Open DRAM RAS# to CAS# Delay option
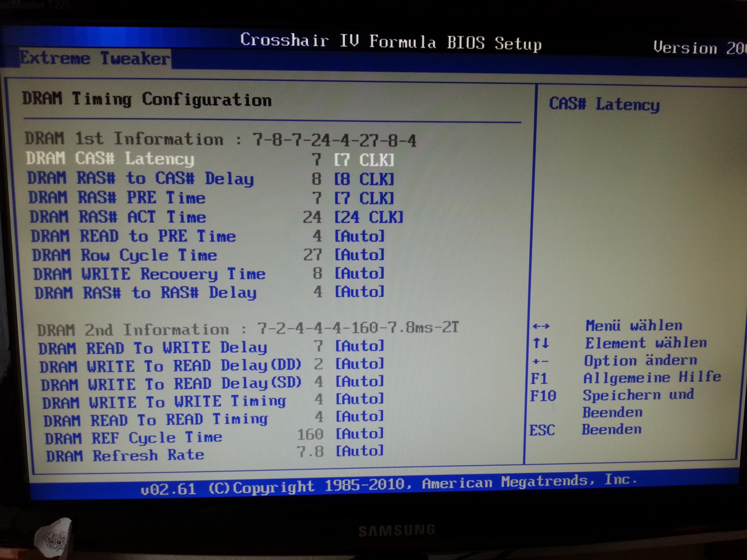 click(x=140, y=179)
